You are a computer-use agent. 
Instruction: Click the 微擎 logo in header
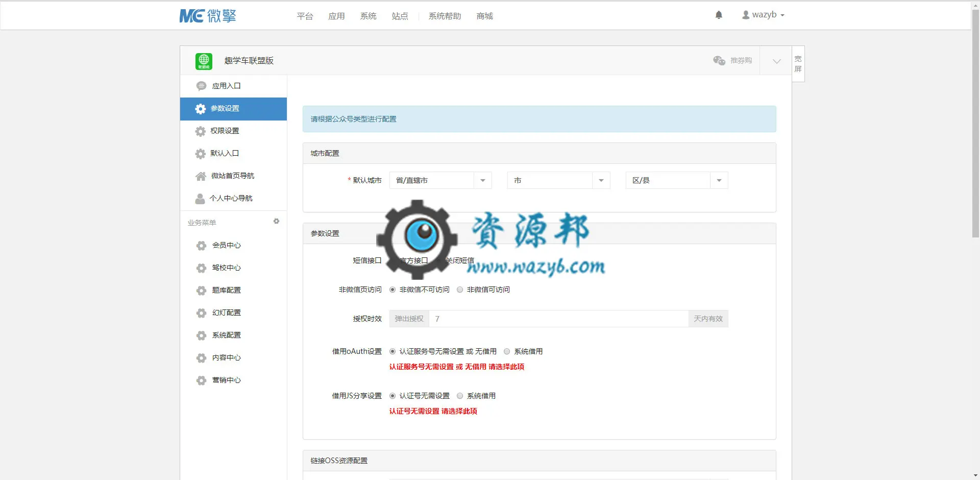tap(208, 16)
